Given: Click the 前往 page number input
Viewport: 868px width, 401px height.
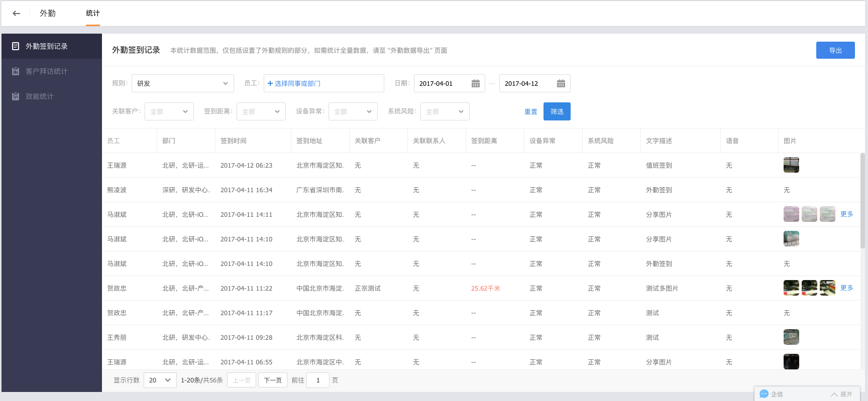Looking at the screenshot, I should coord(318,380).
